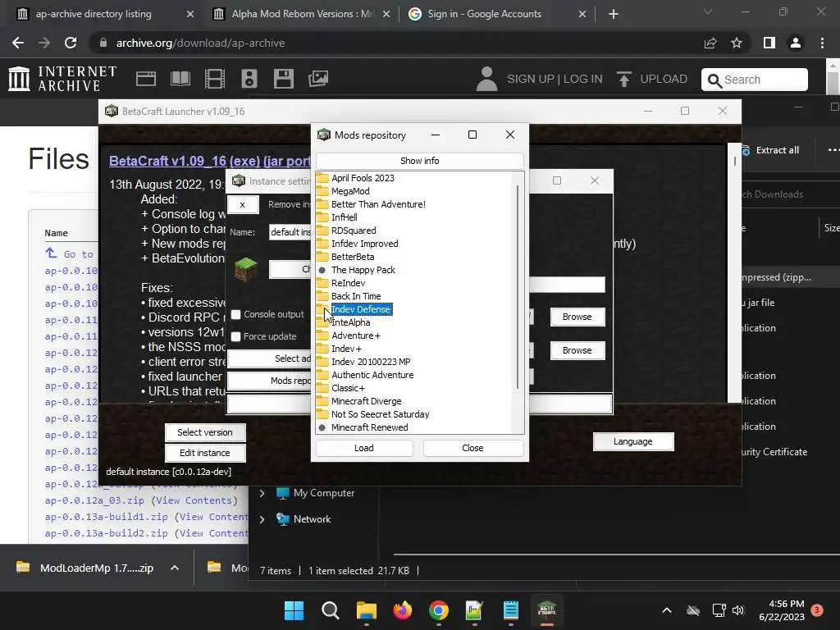The width and height of the screenshot is (840, 630).
Task: Click the taskbar clock and date
Action: (x=782, y=610)
